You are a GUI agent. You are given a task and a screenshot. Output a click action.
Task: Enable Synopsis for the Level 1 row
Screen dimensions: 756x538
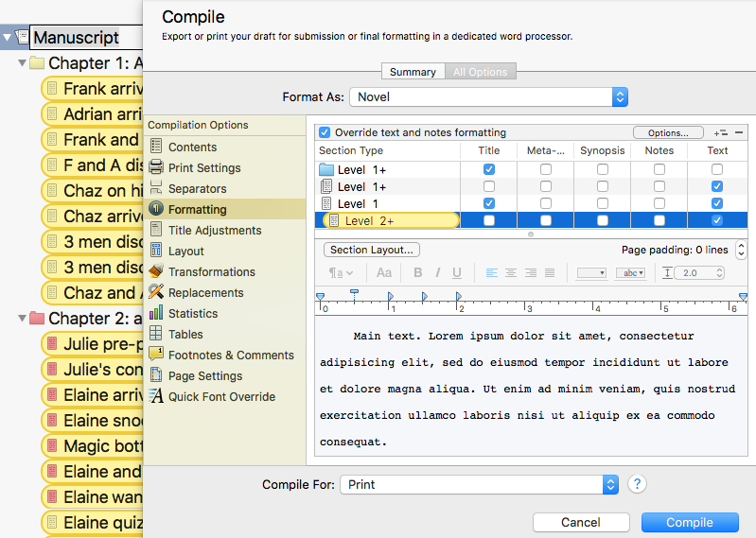pos(603,203)
